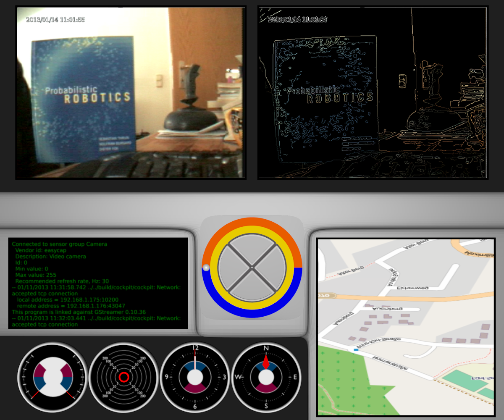Open the concentric range rings gauge
Screen dimensions: 504x420
click(123, 377)
